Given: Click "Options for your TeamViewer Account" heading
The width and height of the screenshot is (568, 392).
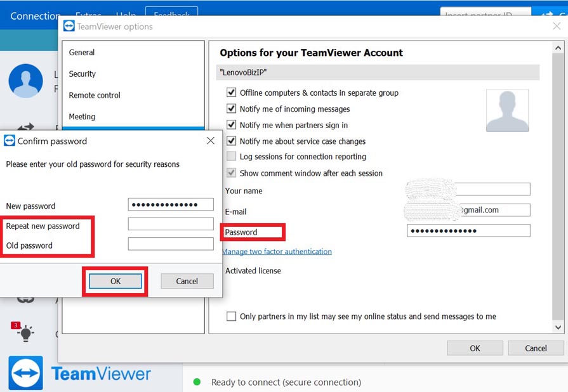Looking at the screenshot, I should [311, 53].
